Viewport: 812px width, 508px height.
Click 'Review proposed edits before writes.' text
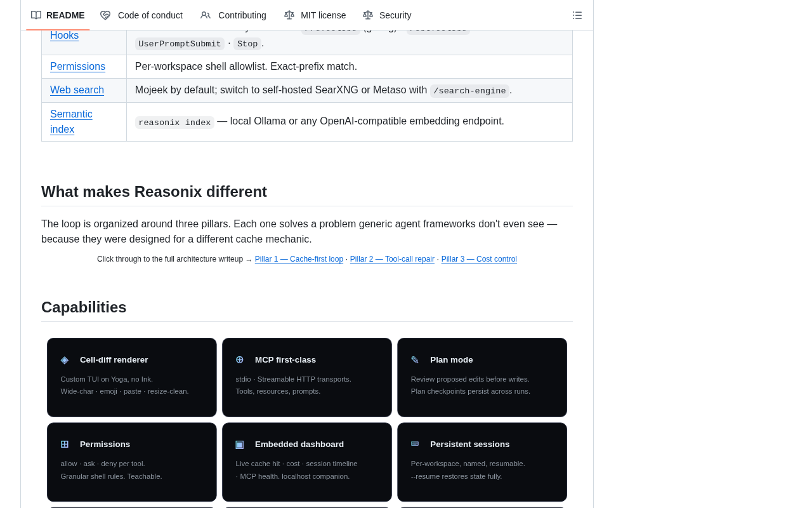470,379
